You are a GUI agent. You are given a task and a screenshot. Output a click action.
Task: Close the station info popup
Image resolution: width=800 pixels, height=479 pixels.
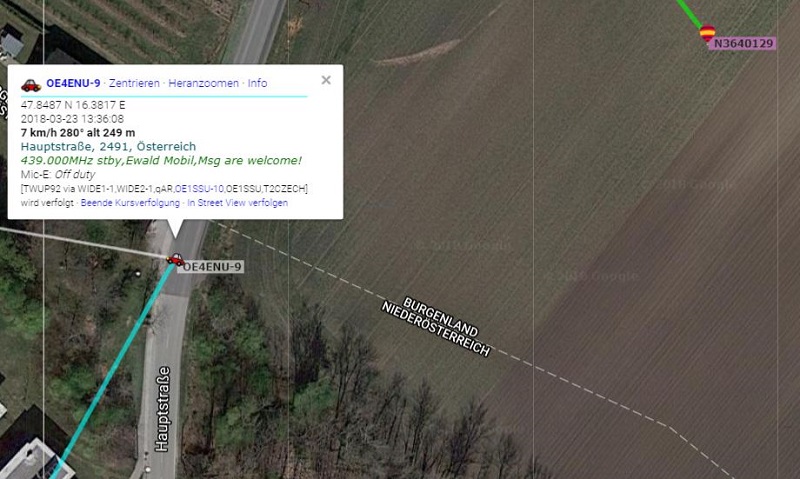(326, 80)
